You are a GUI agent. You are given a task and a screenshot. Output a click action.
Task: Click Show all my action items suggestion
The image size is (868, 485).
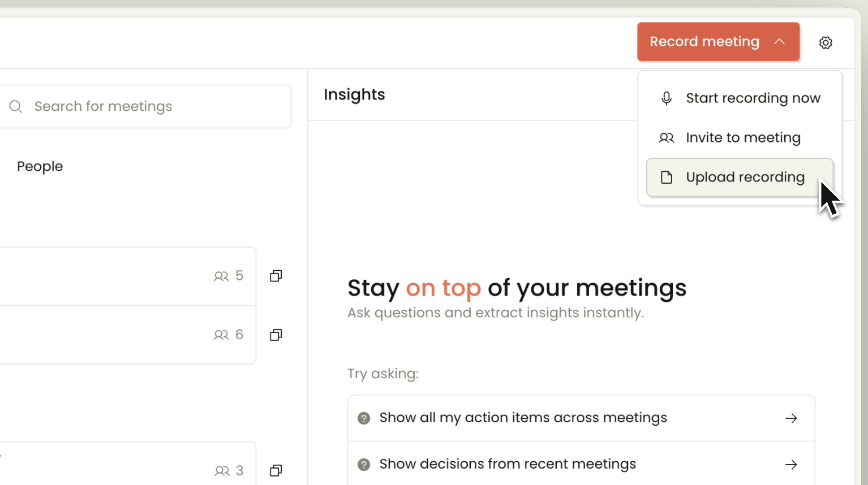(581, 418)
